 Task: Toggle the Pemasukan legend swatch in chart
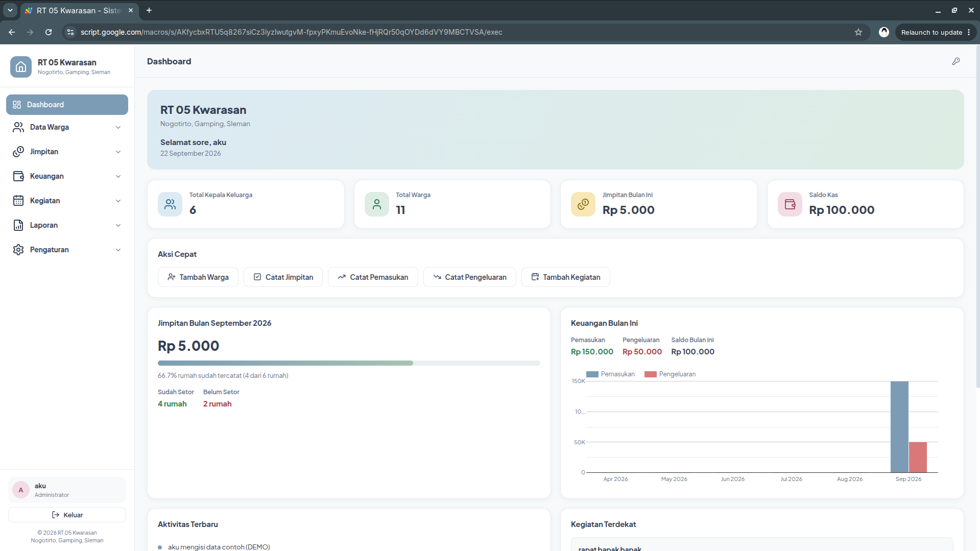[x=592, y=374]
